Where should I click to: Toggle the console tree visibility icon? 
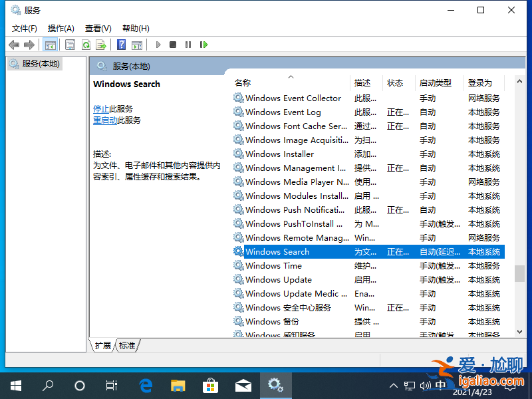(x=51, y=45)
